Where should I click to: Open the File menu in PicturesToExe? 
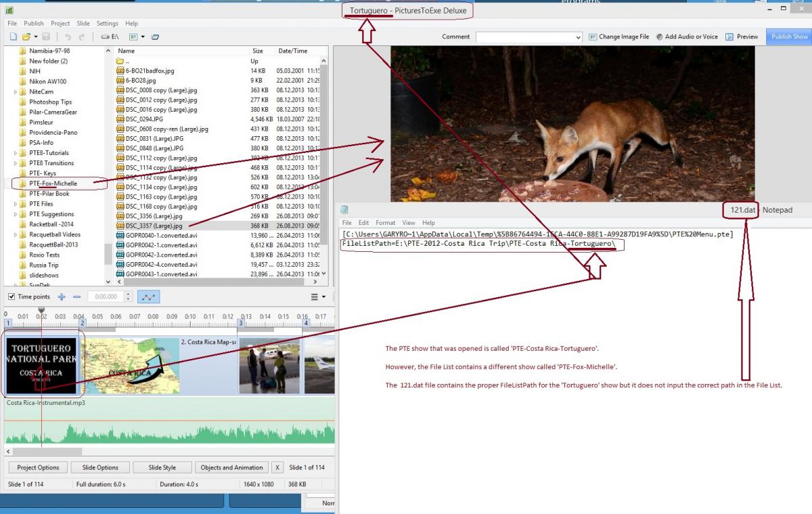tap(12, 23)
